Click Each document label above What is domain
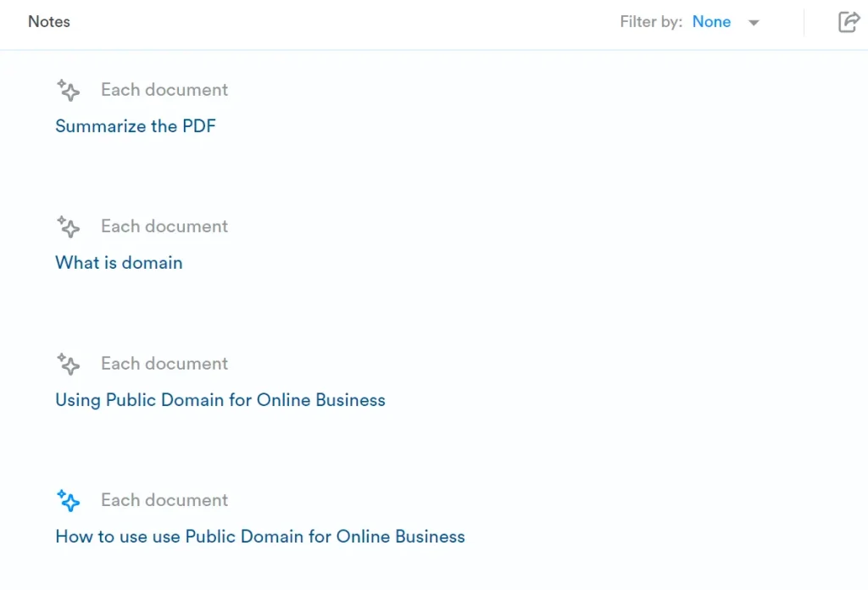Image resolution: width=868 pixels, height=590 pixels. [164, 226]
